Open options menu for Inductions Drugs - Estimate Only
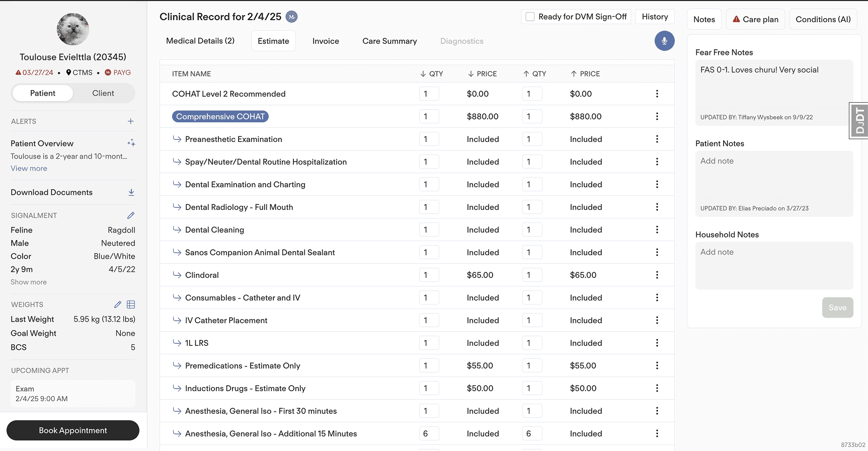The image size is (868, 451). [657, 388]
